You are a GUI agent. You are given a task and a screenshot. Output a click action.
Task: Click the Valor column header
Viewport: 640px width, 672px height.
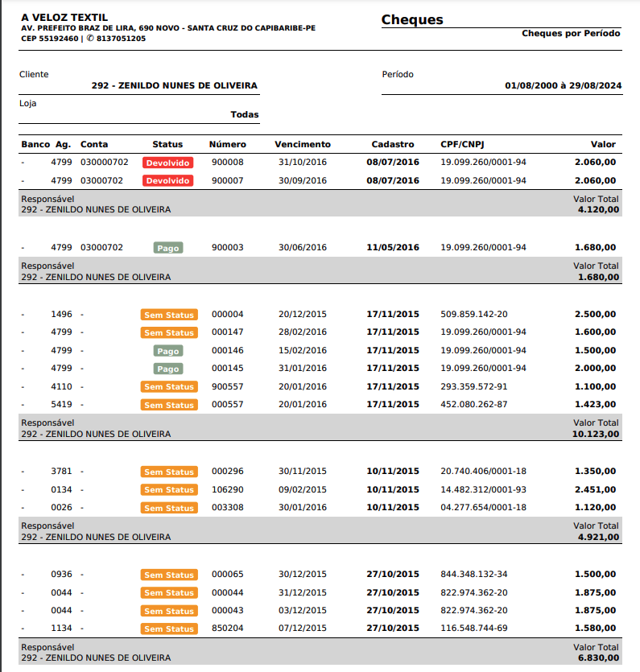click(x=603, y=145)
